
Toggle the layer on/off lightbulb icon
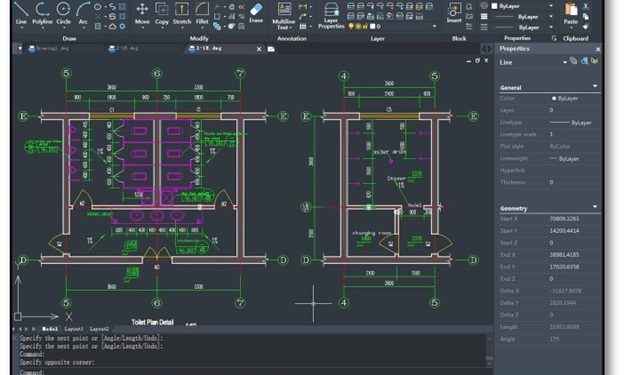(351, 26)
